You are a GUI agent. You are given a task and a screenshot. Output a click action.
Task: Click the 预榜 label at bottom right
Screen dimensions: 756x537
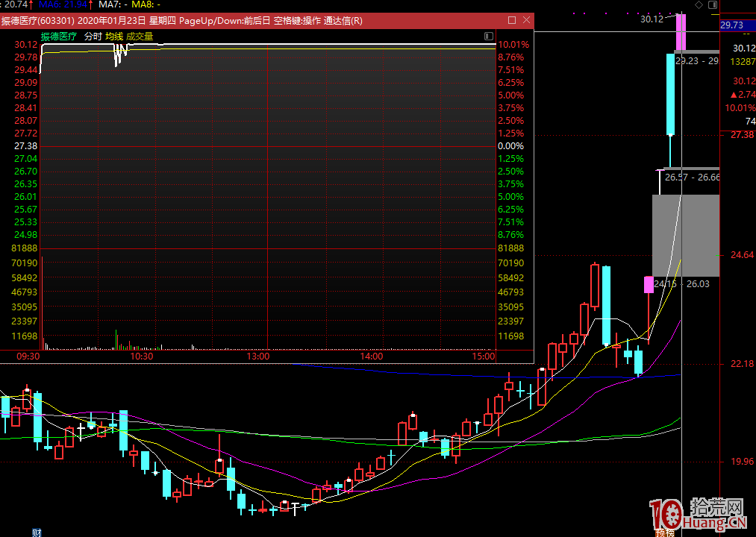tap(663, 532)
